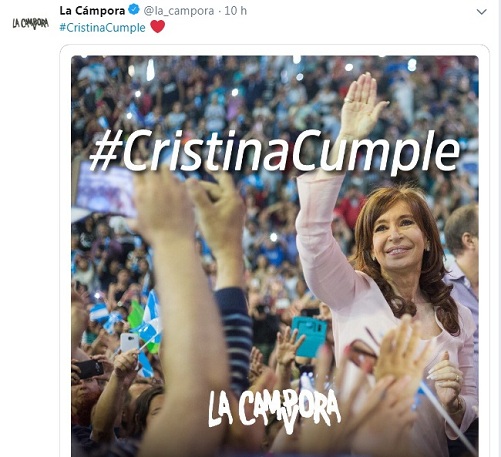Screen dimensions: 501x457
Task: Click the striped sleeve arm in foreground
Action: tap(235, 337)
